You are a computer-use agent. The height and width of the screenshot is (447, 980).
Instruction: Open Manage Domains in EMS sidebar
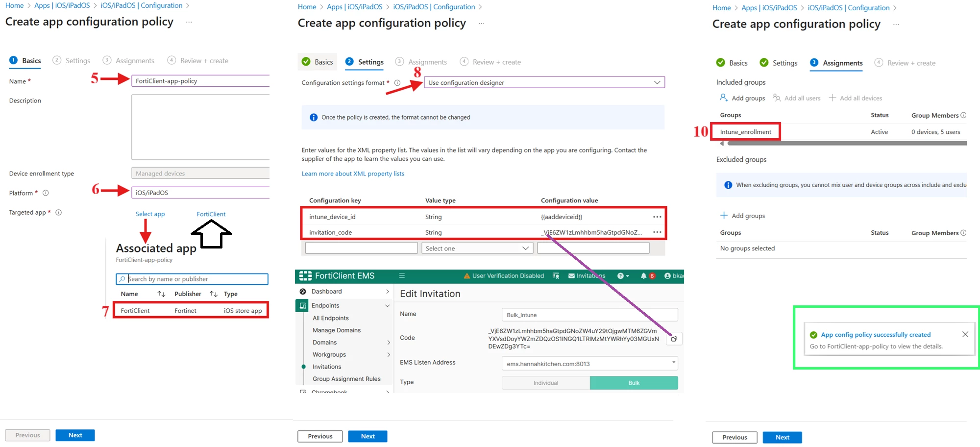click(337, 330)
